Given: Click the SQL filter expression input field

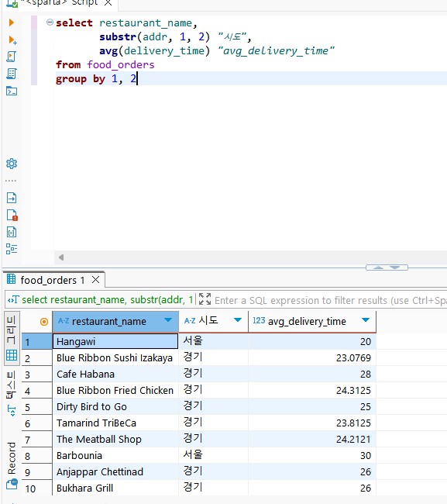Looking at the screenshot, I should click(x=331, y=300).
